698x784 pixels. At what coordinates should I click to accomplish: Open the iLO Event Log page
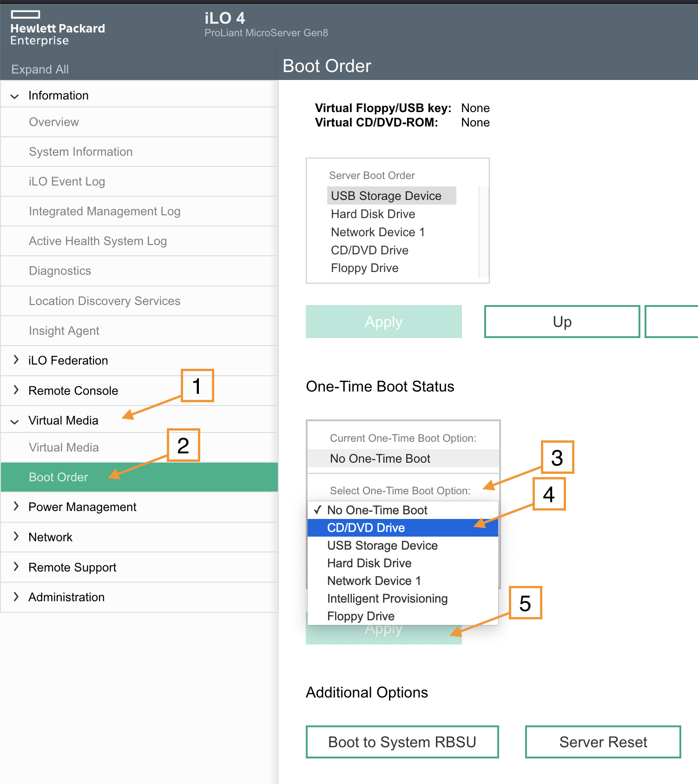tap(67, 182)
